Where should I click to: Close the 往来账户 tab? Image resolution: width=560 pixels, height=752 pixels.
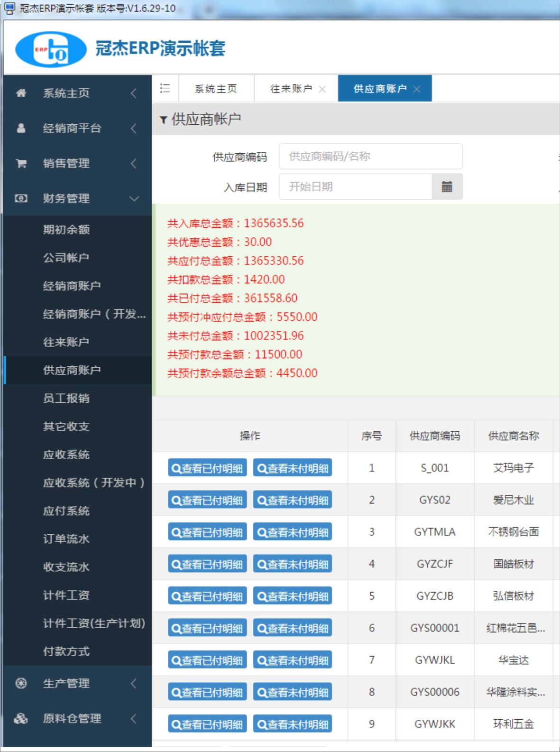[x=322, y=89]
